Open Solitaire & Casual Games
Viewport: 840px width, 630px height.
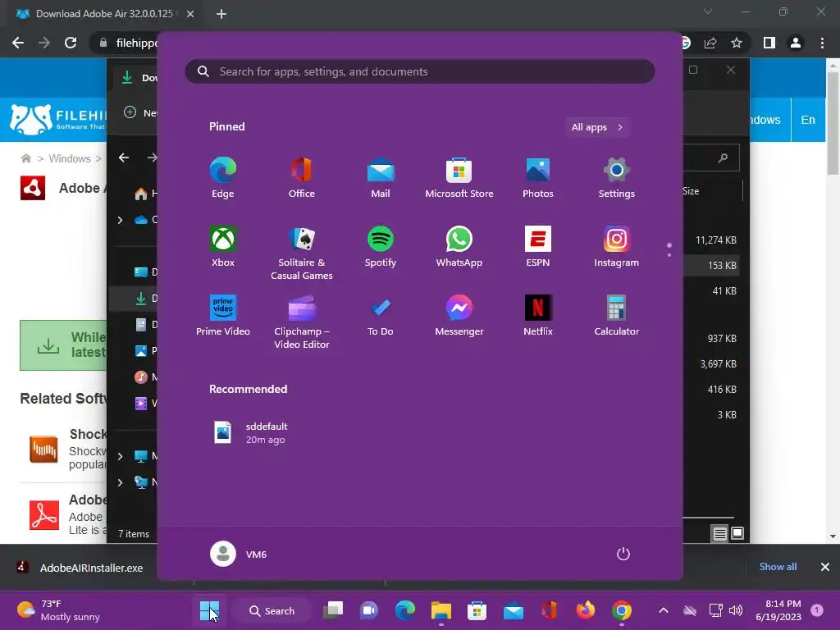[302, 253]
